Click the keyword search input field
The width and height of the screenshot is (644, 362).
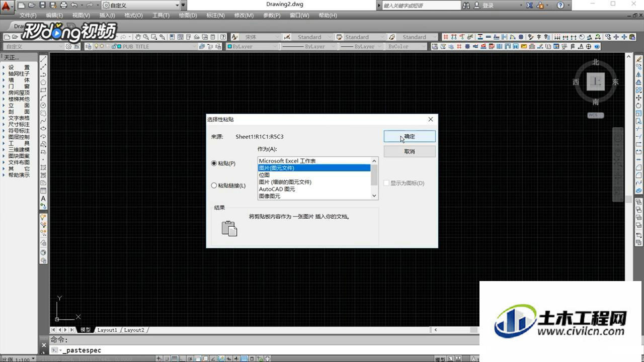coord(421,5)
